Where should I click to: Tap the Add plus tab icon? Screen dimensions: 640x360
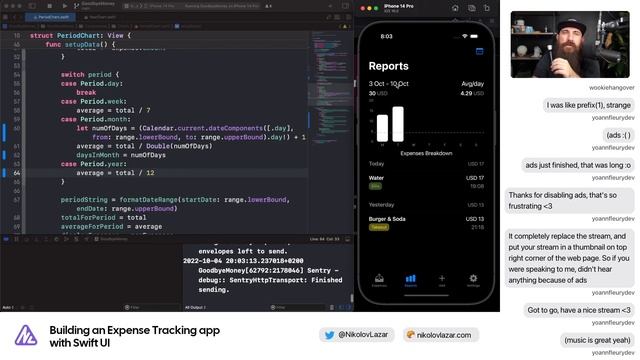[442, 280]
